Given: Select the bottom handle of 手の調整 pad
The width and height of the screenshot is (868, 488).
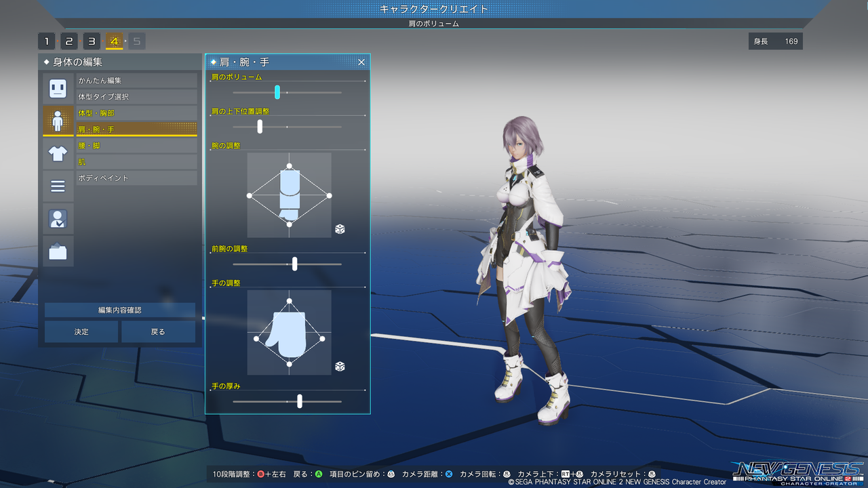Looking at the screenshot, I should tap(290, 365).
